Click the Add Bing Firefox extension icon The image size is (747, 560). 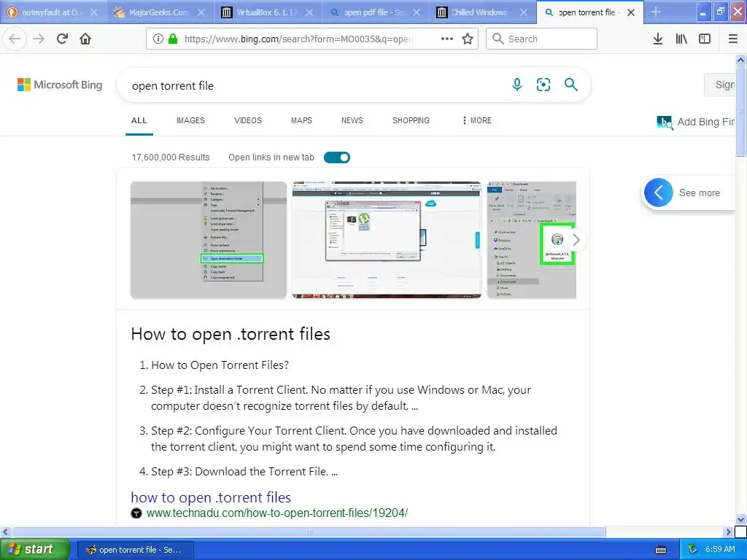pyautogui.click(x=665, y=122)
